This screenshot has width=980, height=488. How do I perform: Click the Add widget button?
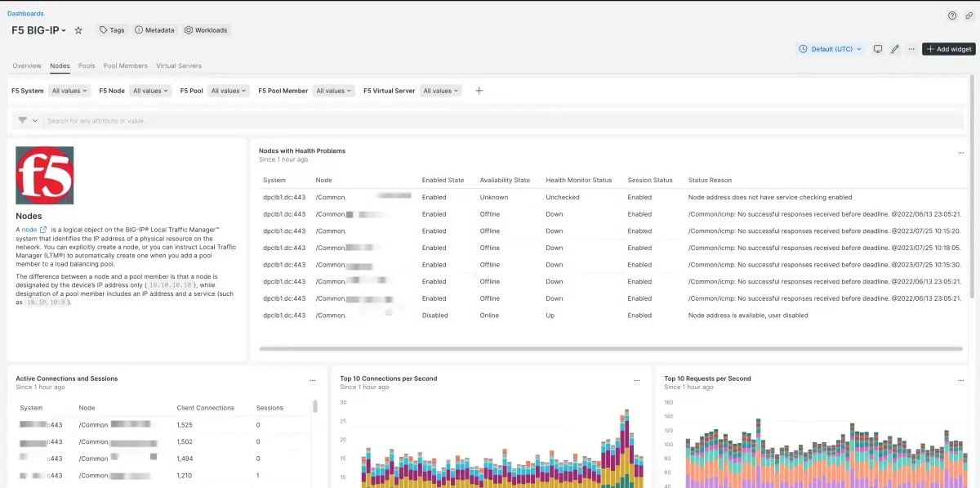pos(949,49)
